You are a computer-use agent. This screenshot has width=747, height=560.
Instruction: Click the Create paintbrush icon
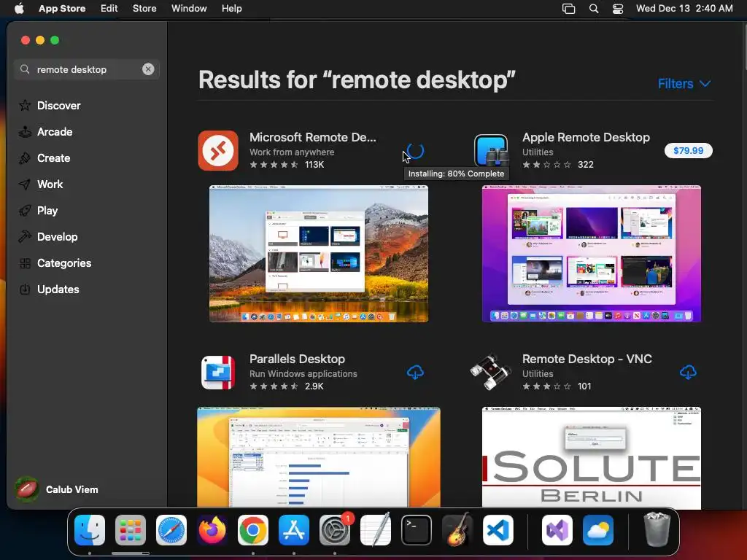[25, 157]
